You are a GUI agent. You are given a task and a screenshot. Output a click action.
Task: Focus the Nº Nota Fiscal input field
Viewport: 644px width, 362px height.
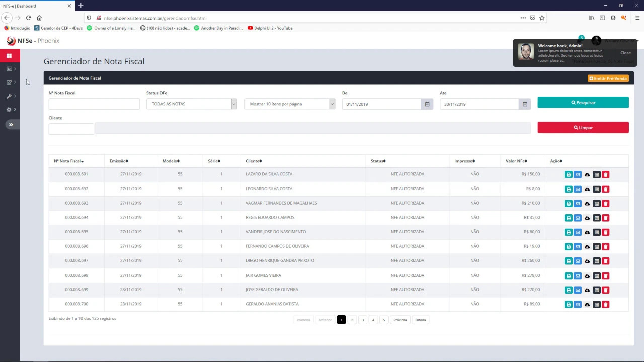[94, 104]
